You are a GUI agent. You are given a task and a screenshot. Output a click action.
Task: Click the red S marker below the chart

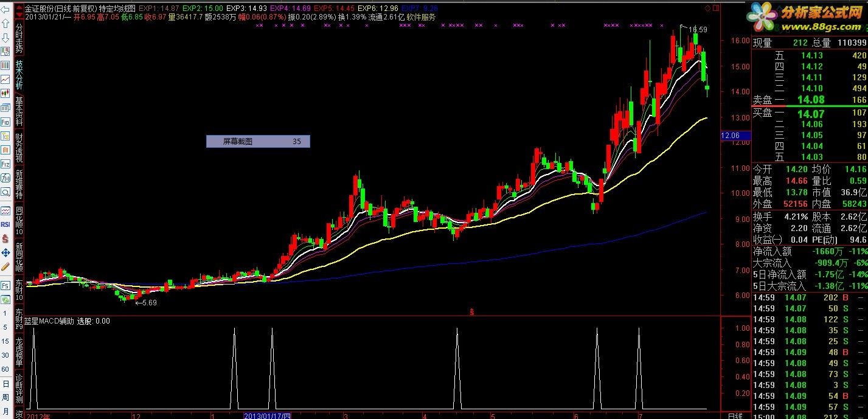point(472,311)
